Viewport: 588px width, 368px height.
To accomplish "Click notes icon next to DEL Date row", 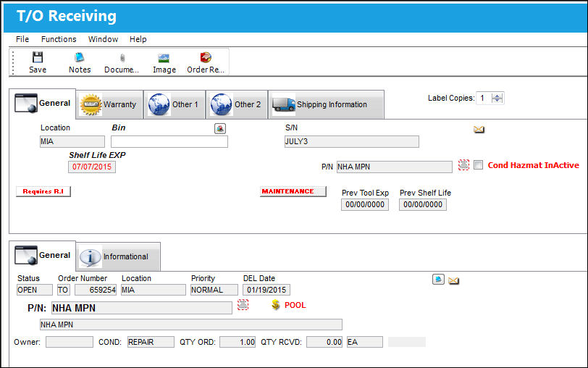I will [438, 279].
